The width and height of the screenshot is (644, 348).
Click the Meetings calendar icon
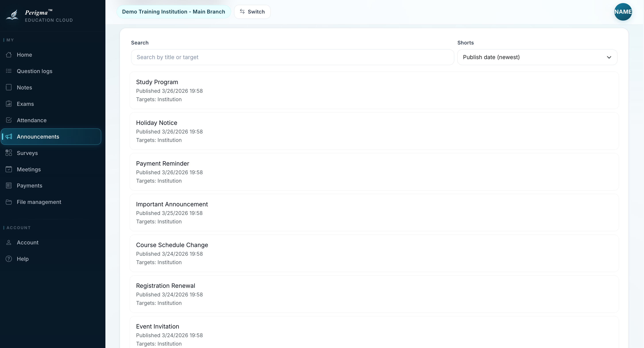point(9,169)
